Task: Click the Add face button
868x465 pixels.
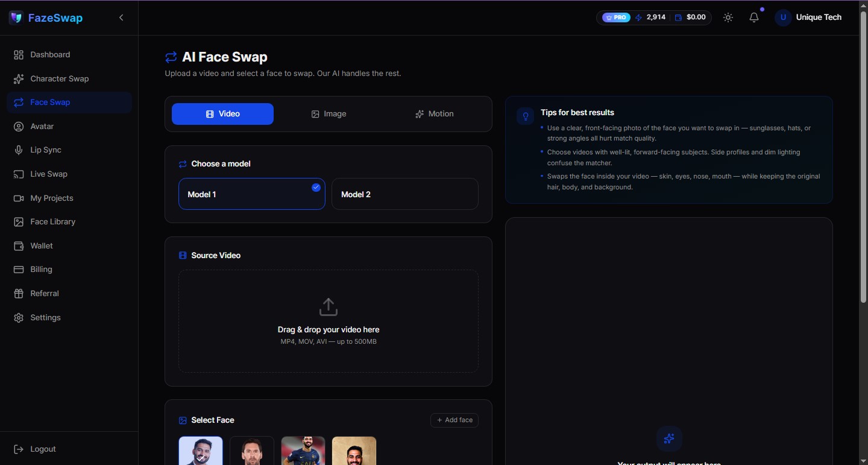Action: (x=454, y=420)
